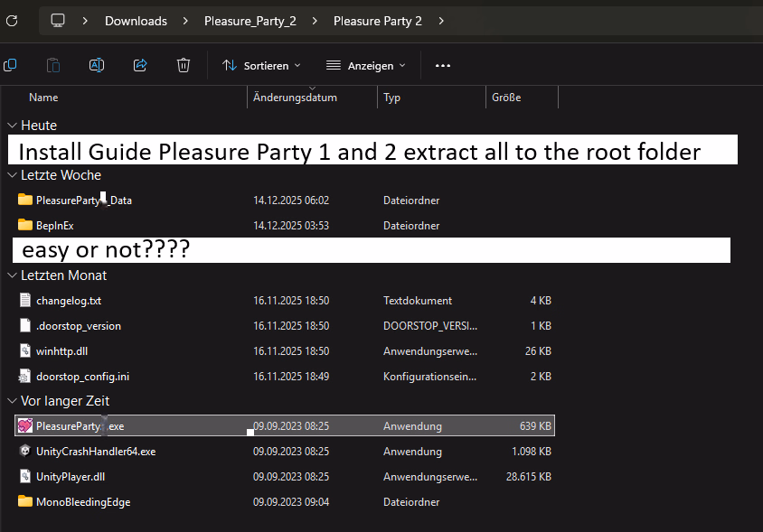Screen dimensions: 763x532
Task: Open the Sortieren dropdown
Action: [x=261, y=65]
